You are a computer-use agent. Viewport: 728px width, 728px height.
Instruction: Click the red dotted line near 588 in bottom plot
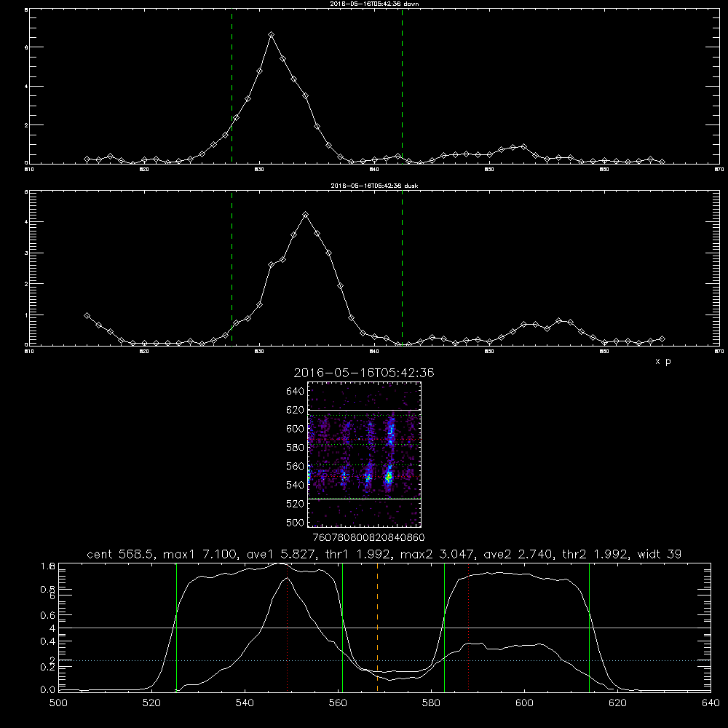(x=468, y=627)
